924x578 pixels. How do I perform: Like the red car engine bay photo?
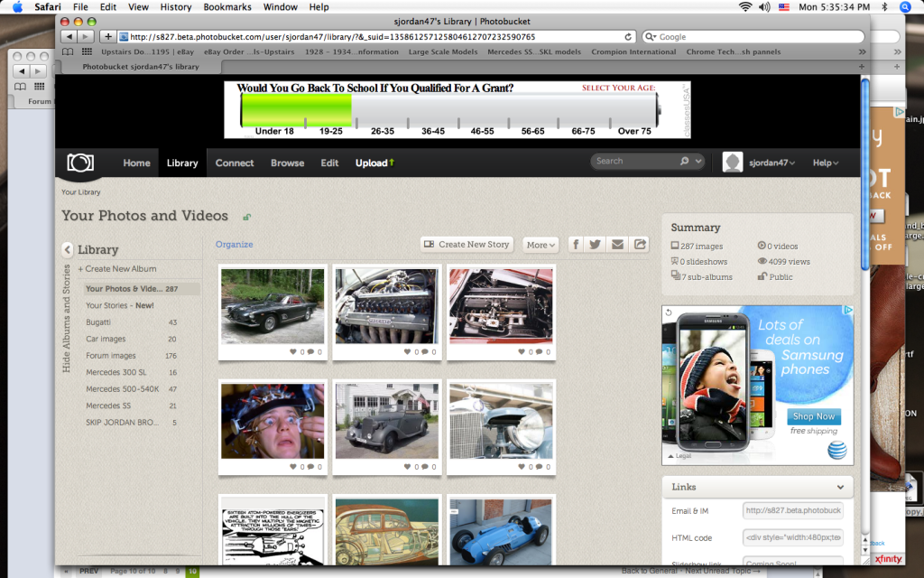pyautogui.click(x=522, y=351)
